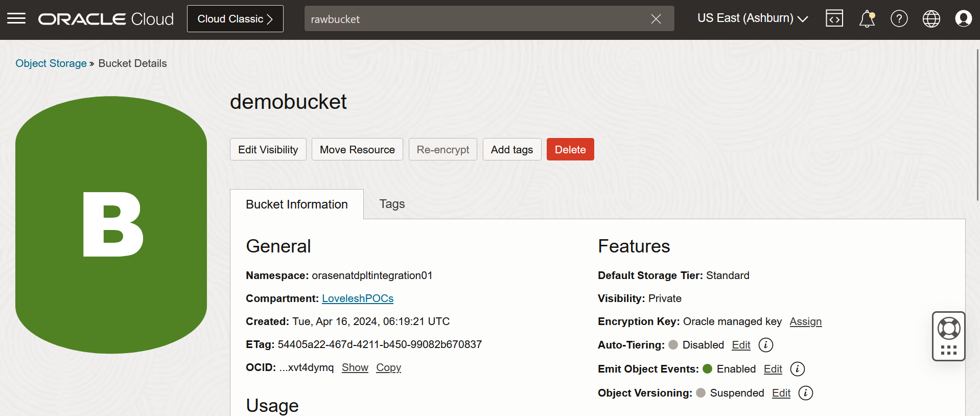The height and width of the screenshot is (416, 980).
Task: Open the LoveleshPOCs compartment link
Action: [358, 298]
